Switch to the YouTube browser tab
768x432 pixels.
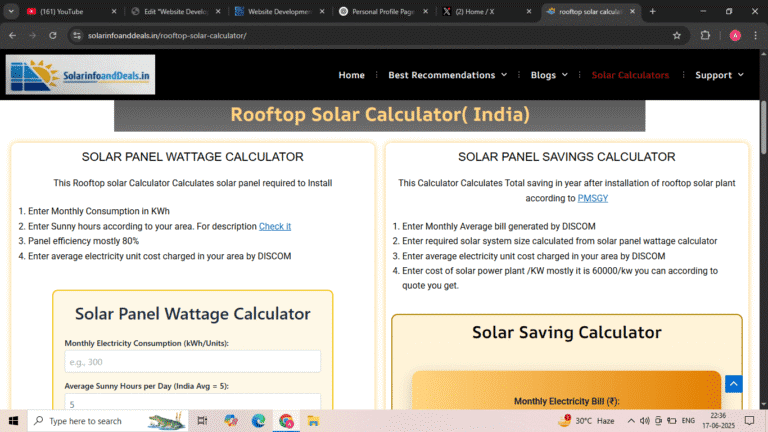(62, 11)
